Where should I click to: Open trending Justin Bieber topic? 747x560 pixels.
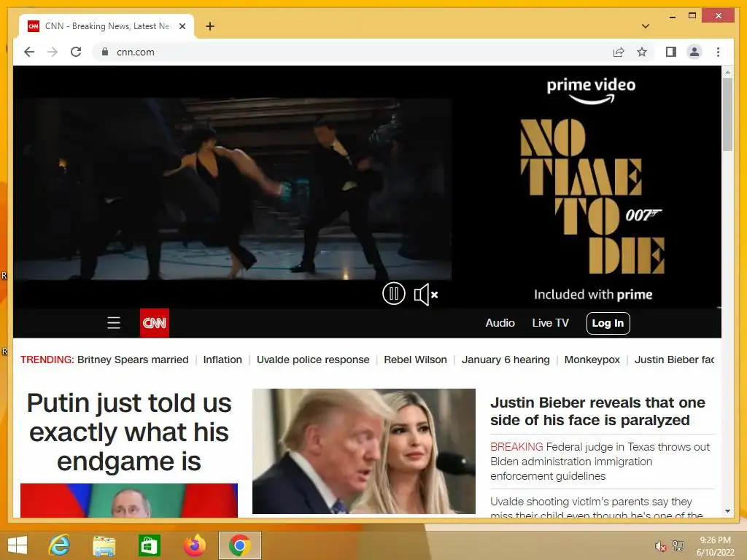674,359
